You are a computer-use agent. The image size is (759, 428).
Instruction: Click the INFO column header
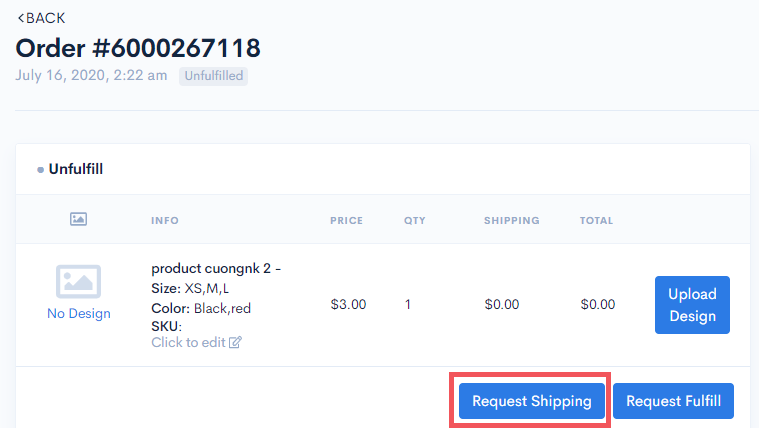[165, 220]
